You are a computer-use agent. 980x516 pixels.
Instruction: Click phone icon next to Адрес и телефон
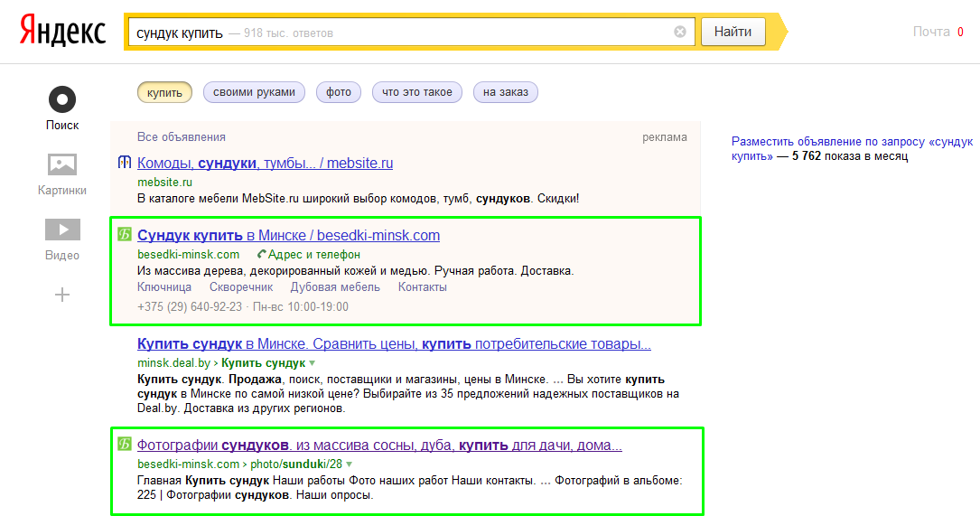261,255
